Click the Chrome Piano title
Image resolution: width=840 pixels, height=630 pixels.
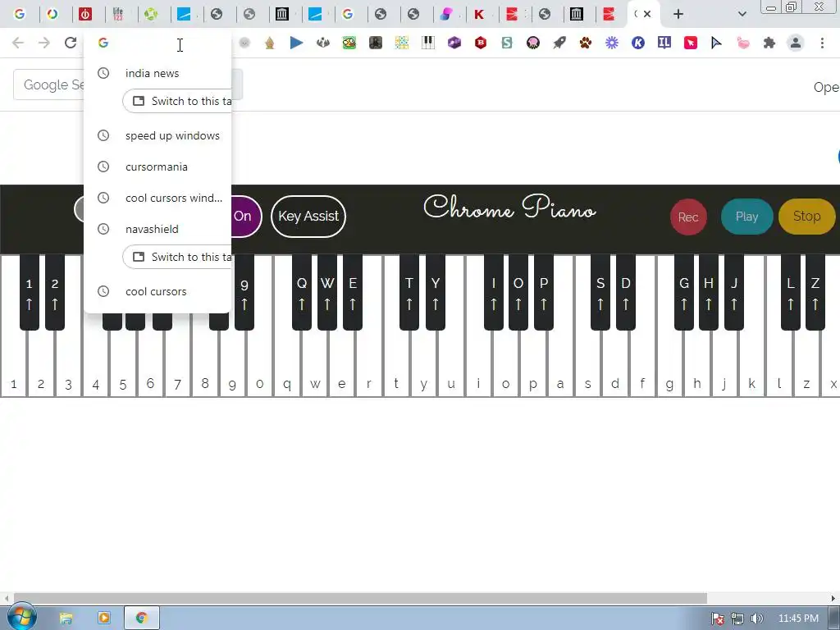click(x=509, y=208)
